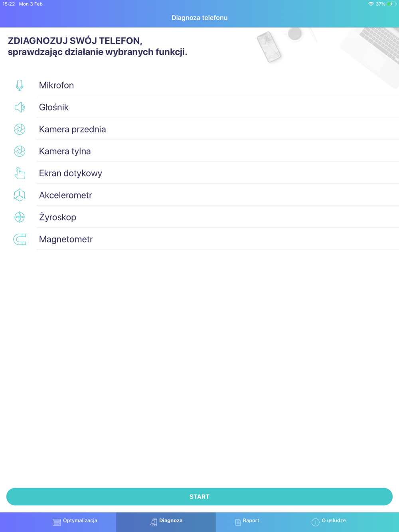Select the shutter icon for Kamera przednia
Screen dimensions: 399x532
(x=20, y=129)
